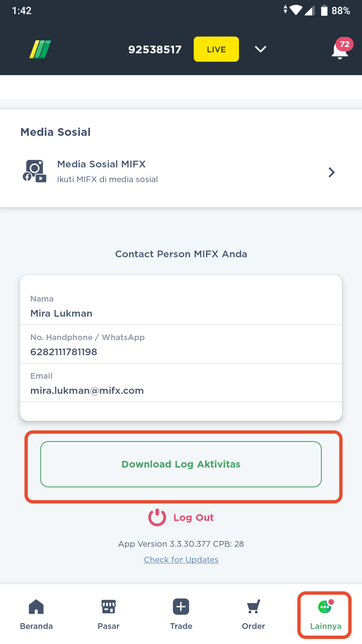The height and width of the screenshot is (644, 362).
Task: Tap the red power Log Out icon
Action: 157,518
